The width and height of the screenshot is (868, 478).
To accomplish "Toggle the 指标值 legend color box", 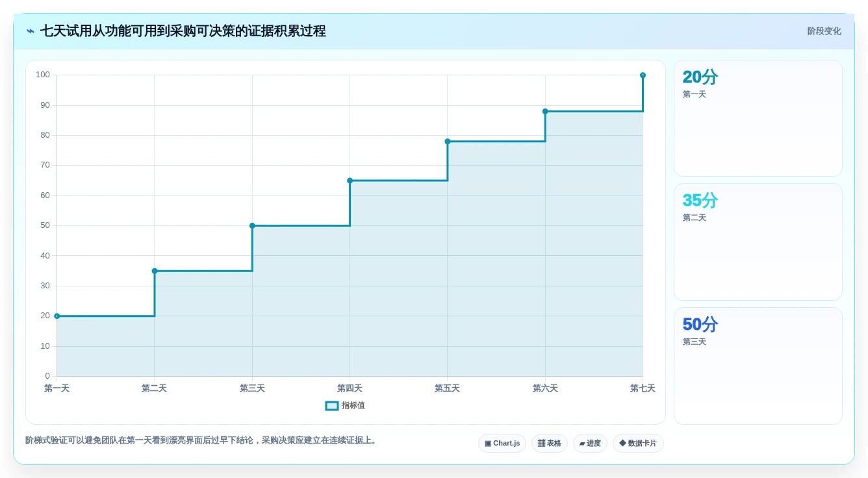I will [x=332, y=406].
